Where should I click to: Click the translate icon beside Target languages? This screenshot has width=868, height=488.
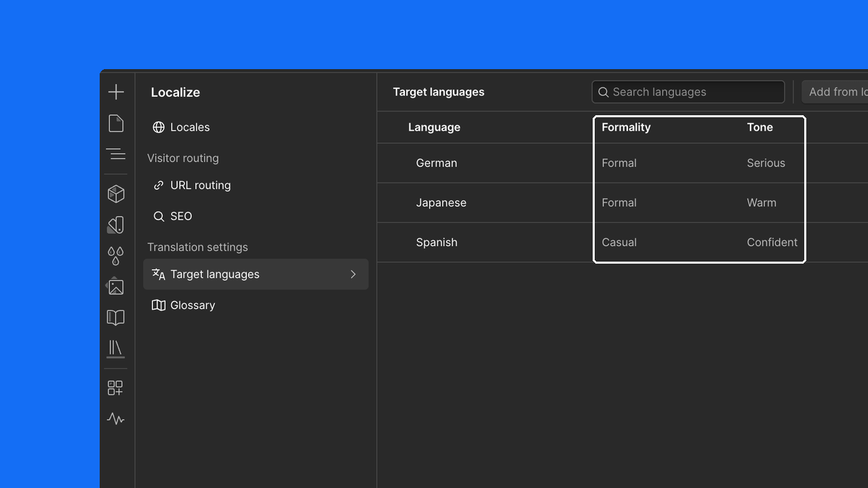point(159,274)
